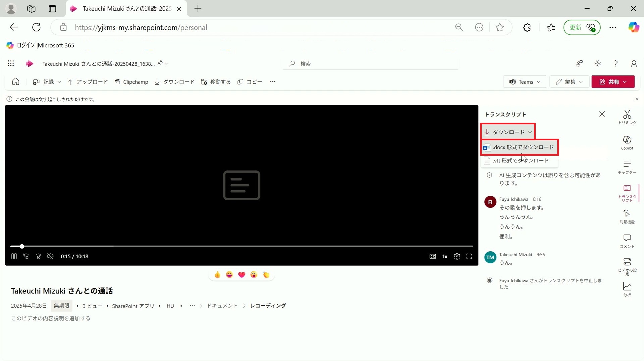Open the Edge Copilot icon
Screen dimensions: 644x361
(634, 27)
